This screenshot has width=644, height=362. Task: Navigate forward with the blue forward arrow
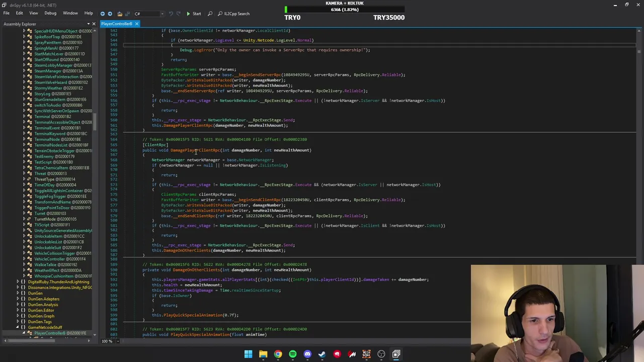110,14
